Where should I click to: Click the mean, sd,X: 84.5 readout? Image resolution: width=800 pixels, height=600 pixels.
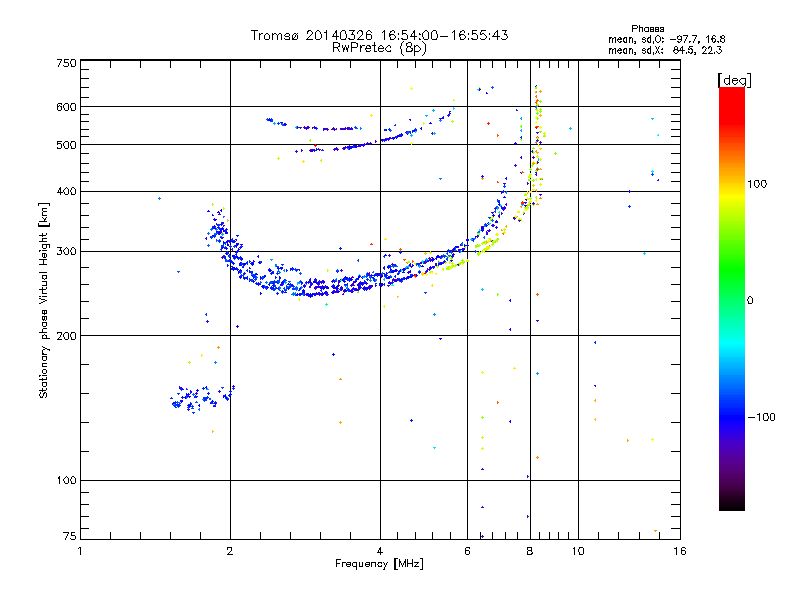point(665,50)
